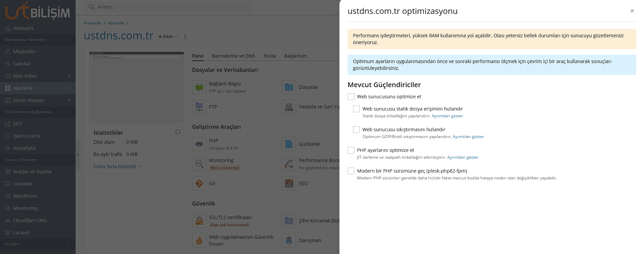Viewport: 644px width, 254px height.
Task: Click the Bağlantı Bilgisi plug icon
Action: tap(199, 87)
